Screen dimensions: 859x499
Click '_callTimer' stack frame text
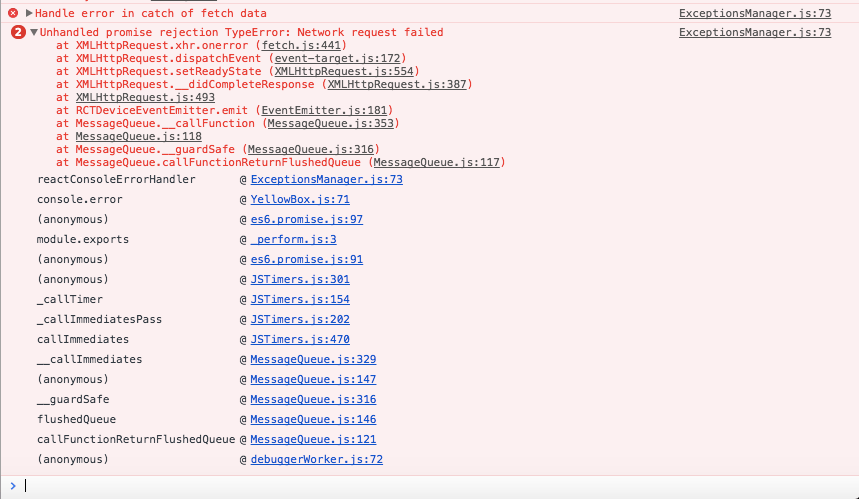point(70,299)
